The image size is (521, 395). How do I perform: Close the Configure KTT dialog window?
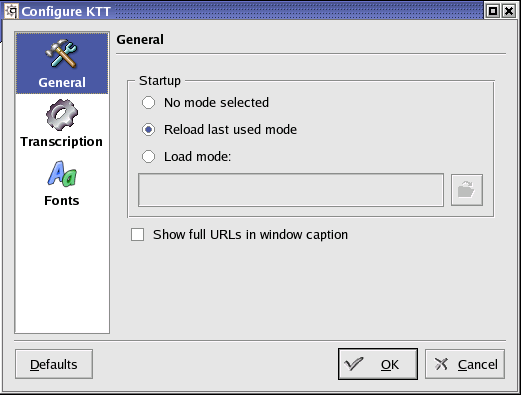point(509,11)
